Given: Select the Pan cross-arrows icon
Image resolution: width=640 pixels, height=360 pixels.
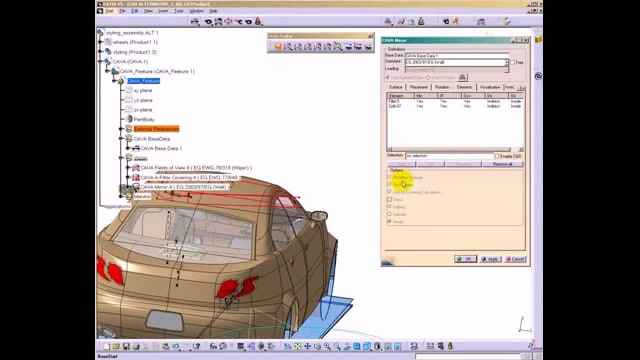Looking at the screenshot, I should pyautogui.click(x=307, y=346).
